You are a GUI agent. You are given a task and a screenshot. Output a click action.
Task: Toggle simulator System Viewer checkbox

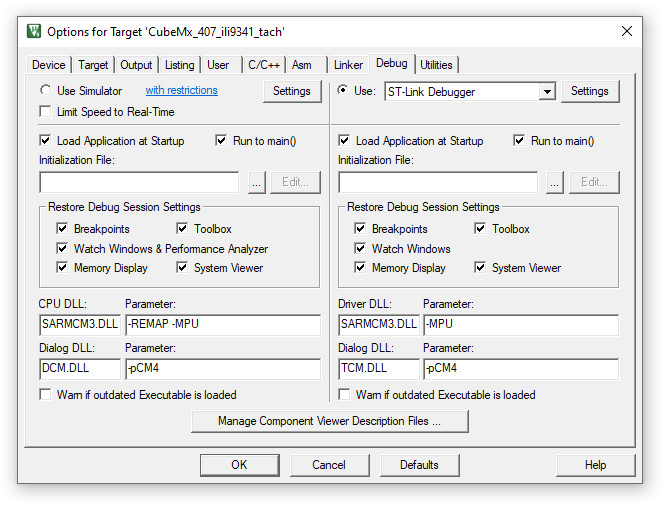pyautogui.click(x=182, y=268)
